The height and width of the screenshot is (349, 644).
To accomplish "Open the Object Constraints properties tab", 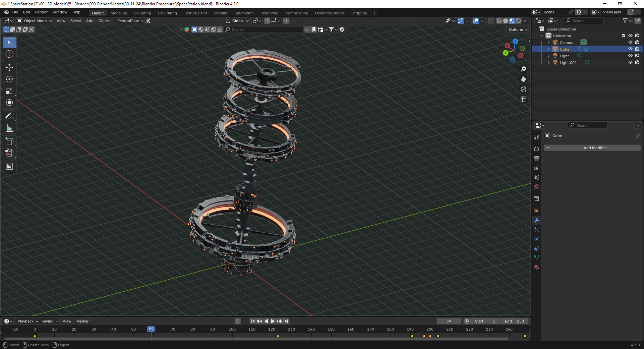I will [x=537, y=248].
